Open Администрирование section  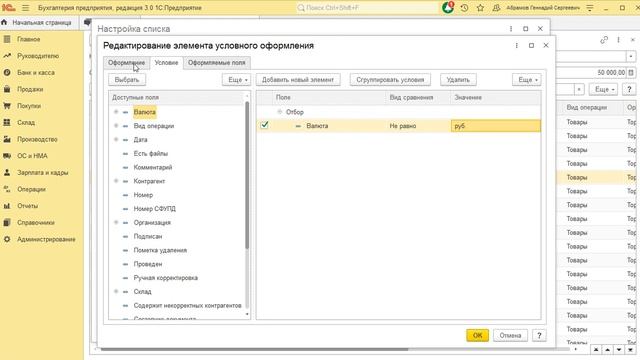point(46,239)
